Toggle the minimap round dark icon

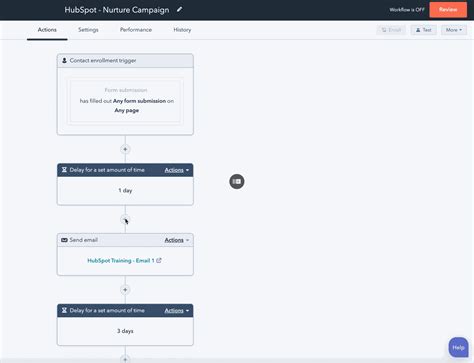(237, 181)
